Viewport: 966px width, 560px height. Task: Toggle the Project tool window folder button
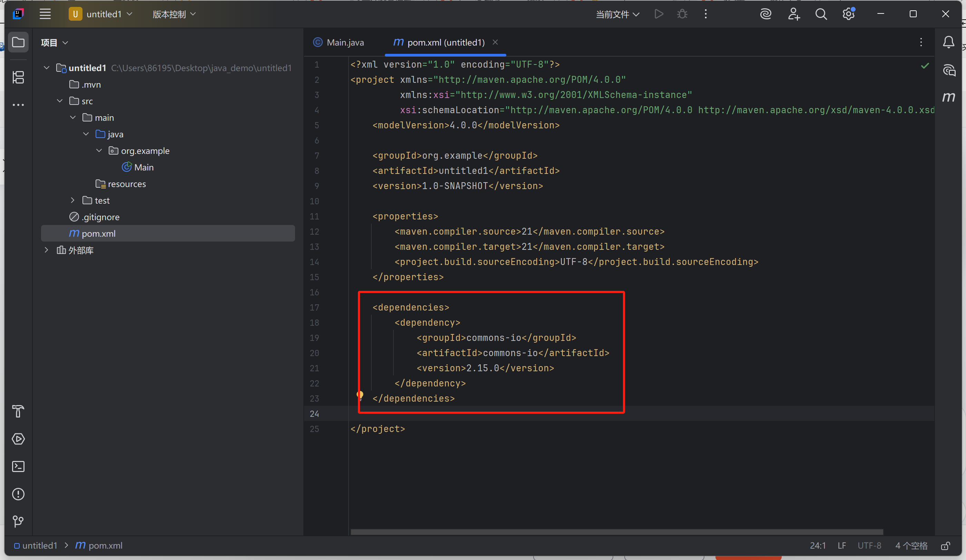pos(18,42)
